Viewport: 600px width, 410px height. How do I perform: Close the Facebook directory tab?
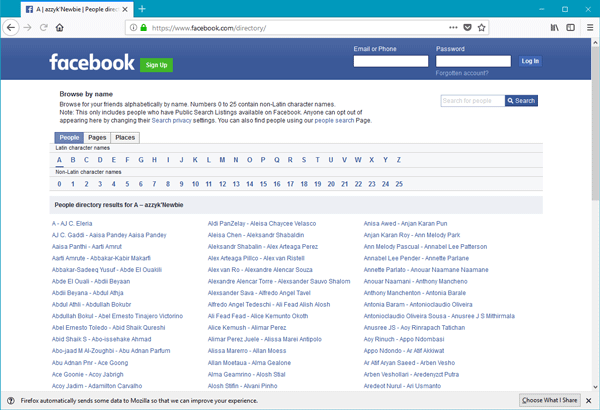pyautogui.click(x=125, y=10)
